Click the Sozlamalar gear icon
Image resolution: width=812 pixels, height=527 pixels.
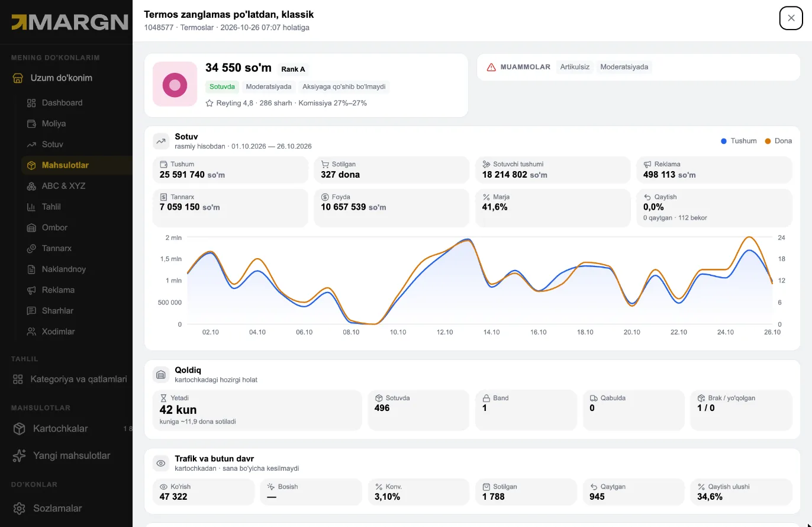[x=19, y=508]
